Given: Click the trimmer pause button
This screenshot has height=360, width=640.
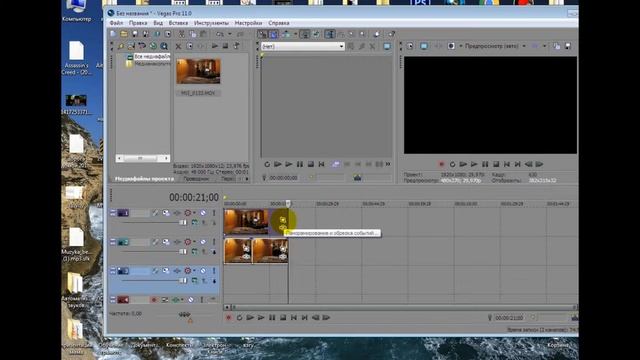Looking at the screenshot, I should [x=300, y=164].
